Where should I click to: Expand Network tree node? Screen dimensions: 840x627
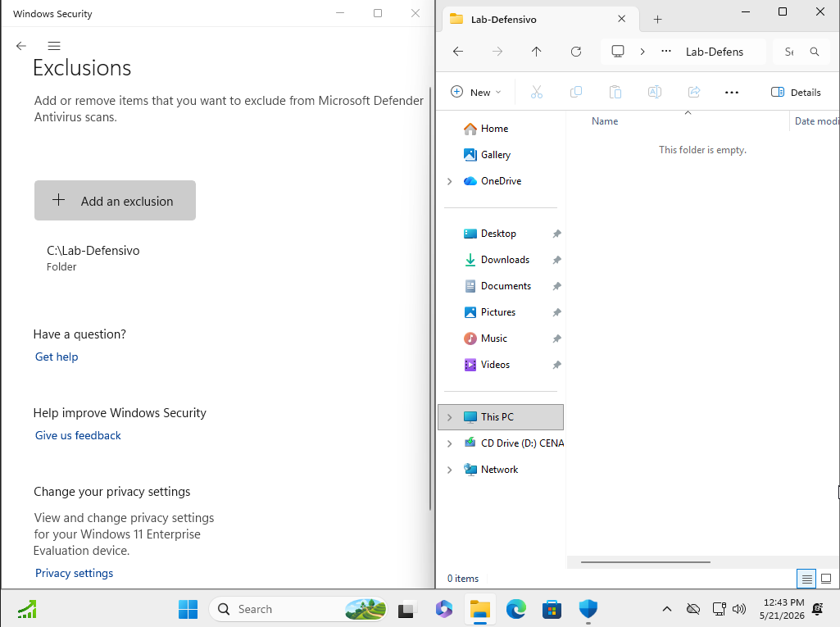coord(449,470)
